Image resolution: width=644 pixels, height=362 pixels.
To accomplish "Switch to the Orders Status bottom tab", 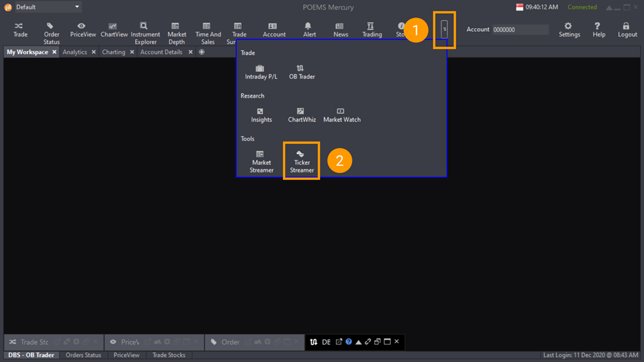I will point(83,355).
